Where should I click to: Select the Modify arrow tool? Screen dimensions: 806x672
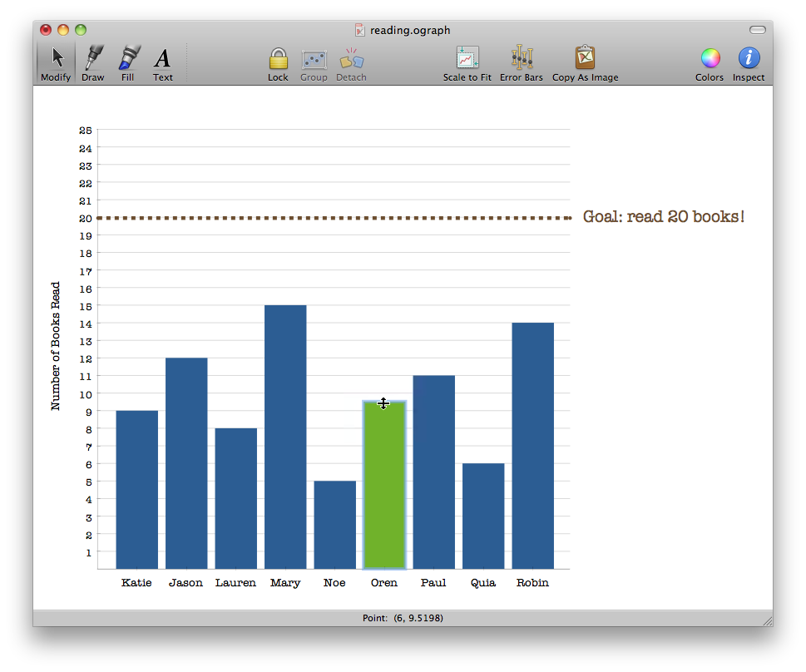[x=56, y=59]
